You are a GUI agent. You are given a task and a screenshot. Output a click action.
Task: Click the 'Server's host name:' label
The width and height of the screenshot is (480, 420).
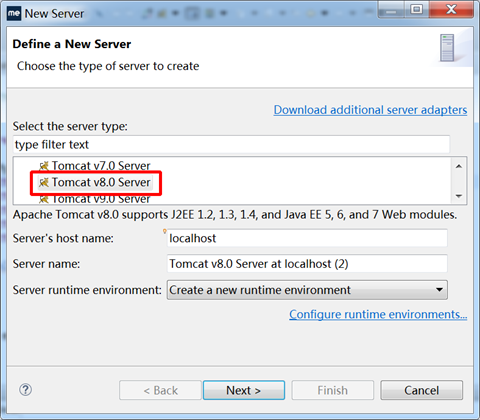tap(63, 238)
